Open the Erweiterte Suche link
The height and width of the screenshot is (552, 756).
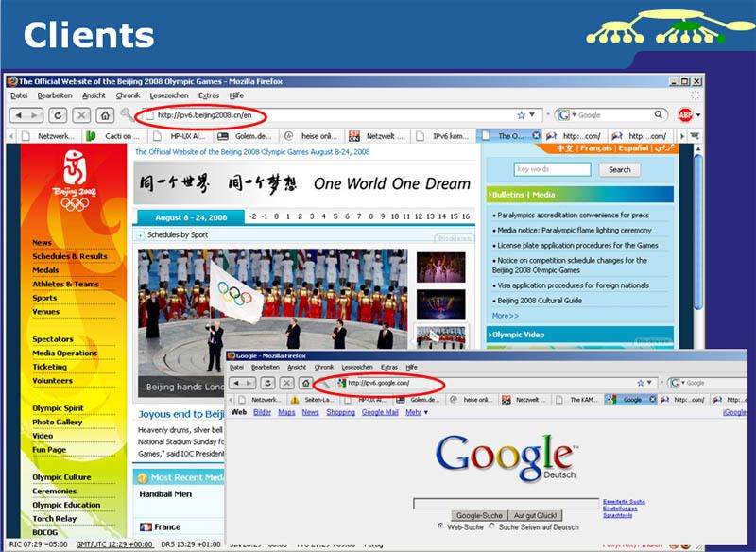[x=622, y=500]
